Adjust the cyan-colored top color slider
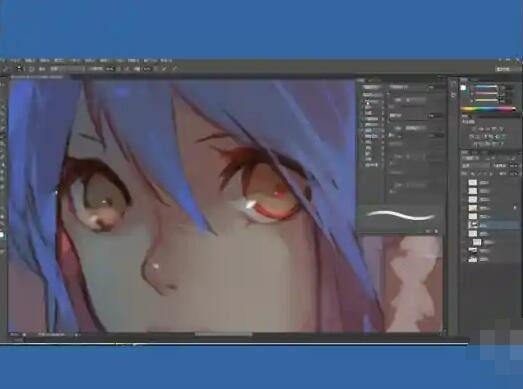The height and width of the screenshot is (389, 523). tap(486, 86)
